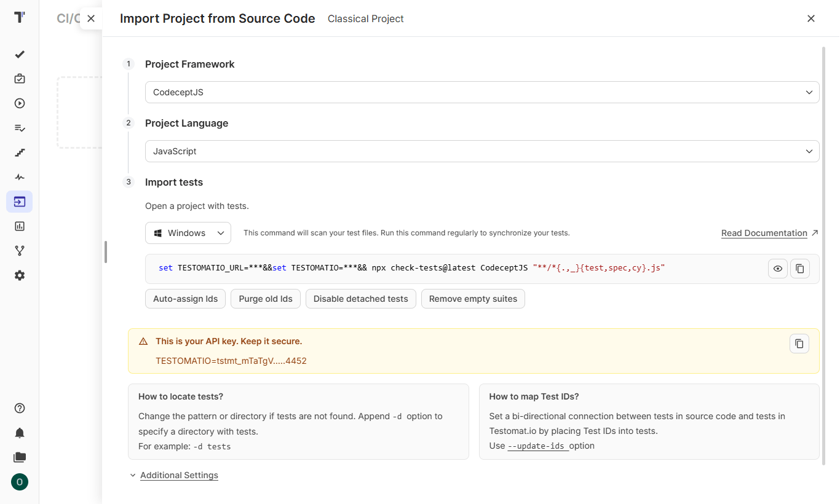Screen dimensions: 840x504
Task: Copy the import command to clipboard
Action: tap(800, 269)
